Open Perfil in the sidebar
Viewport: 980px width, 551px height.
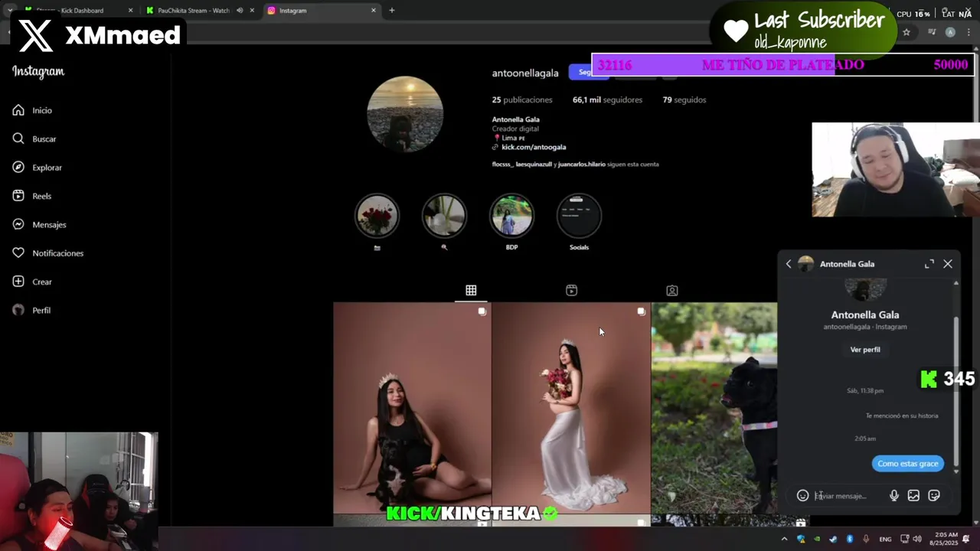[x=31, y=310]
